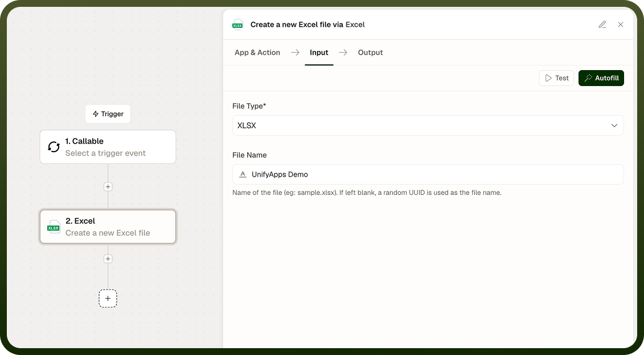
Task: Click the Callable refresh arrows icon
Action: (x=54, y=146)
